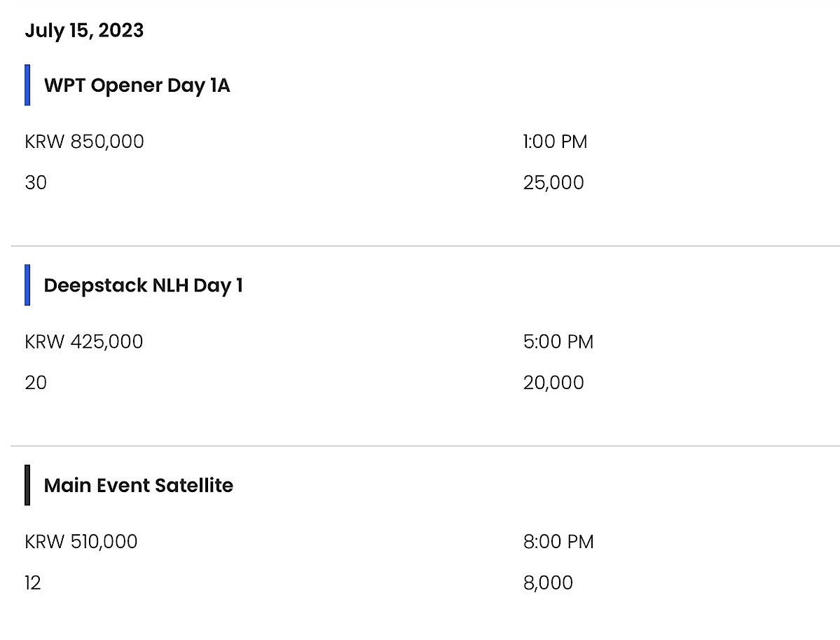Select the KRW 425,000 buy-in text

point(83,341)
